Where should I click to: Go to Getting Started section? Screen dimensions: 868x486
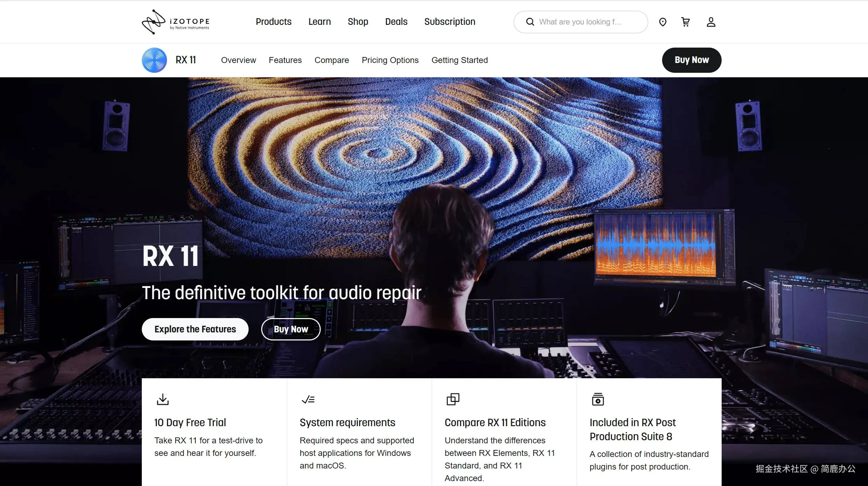pos(459,60)
